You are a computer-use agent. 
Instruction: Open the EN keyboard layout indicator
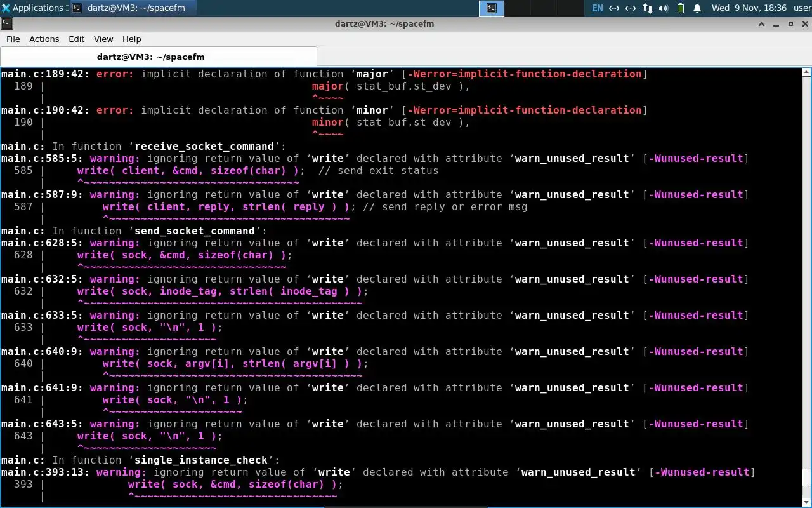[x=598, y=8]
